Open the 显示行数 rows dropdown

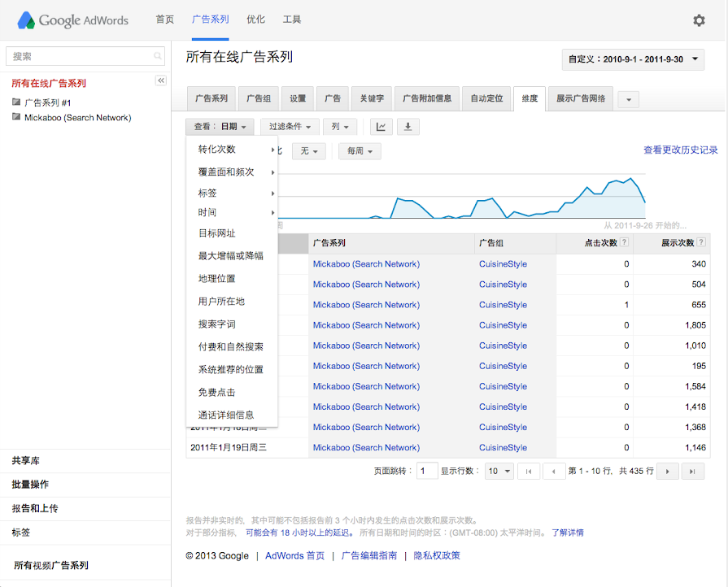[x=499, y=472]
